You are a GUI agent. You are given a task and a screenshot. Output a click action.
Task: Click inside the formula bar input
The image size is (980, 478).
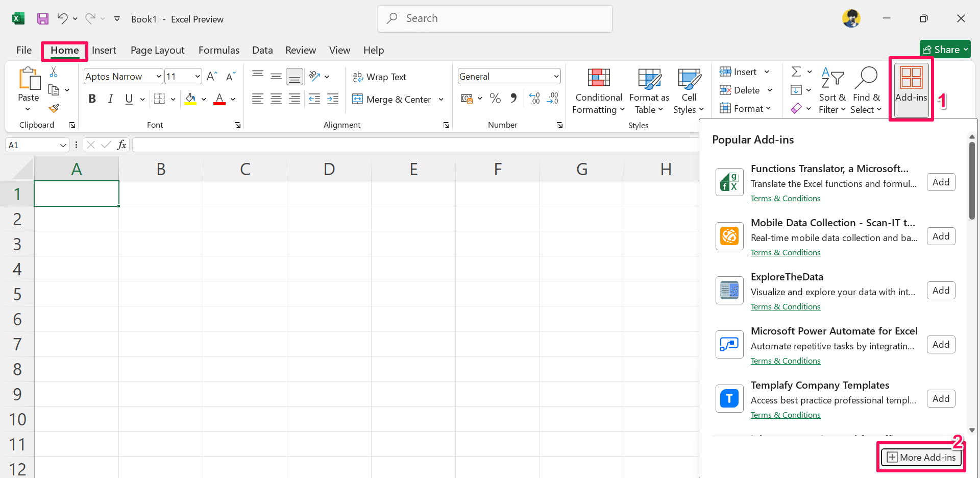[416, 145]
